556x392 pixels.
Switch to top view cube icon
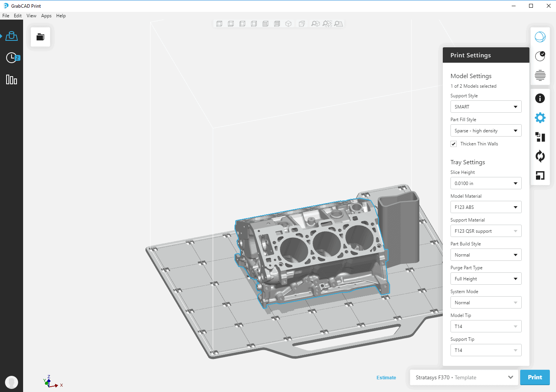click(x=219, y=24)
